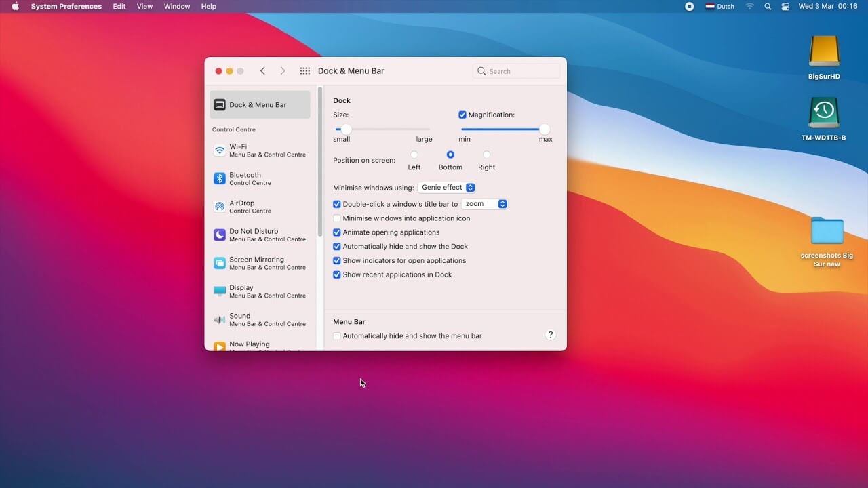Viewport: 868px width, 488px height.
Task: Select the Wi-Fi label text in sidebar
Action: coord(238,146)
